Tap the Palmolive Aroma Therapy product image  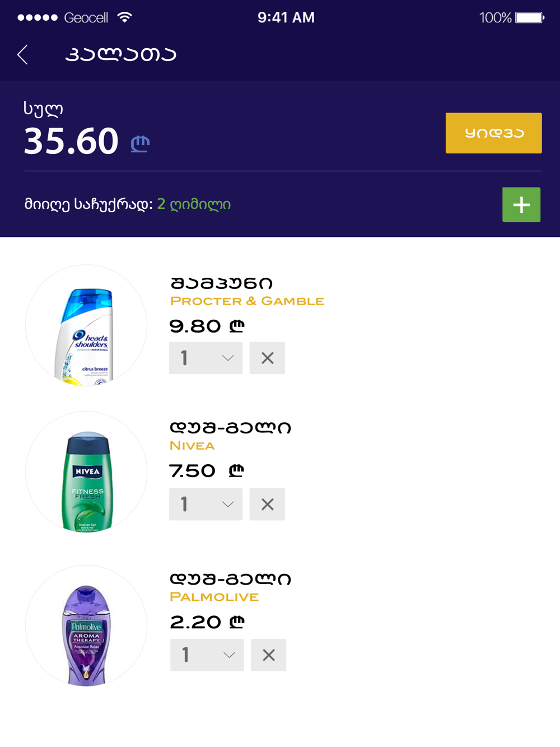point(86,625)
